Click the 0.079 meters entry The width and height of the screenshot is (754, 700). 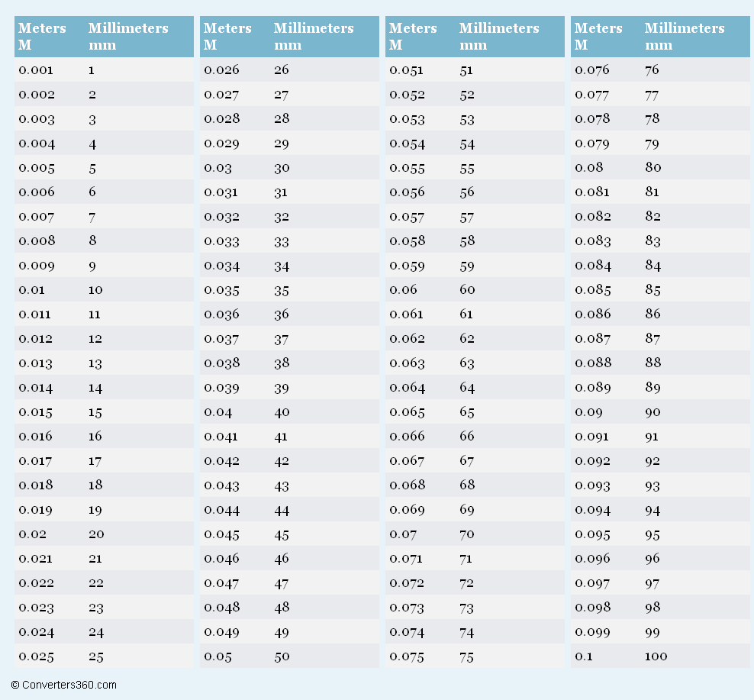click(x=592, y=144)
